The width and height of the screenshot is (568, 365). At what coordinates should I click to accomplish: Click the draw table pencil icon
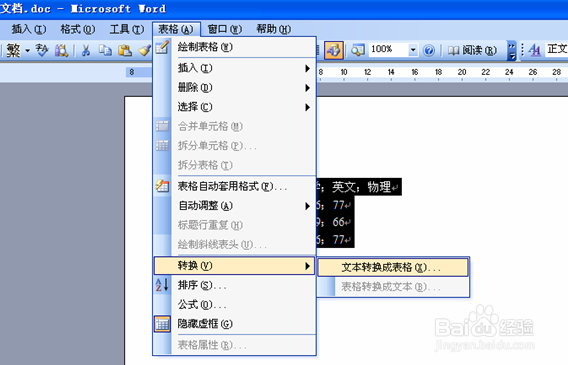pyautogui.click(x=162, y=47)
